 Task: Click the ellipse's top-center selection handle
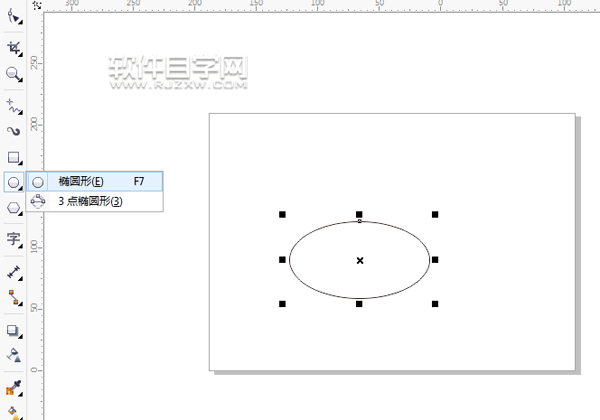[359, 215]
